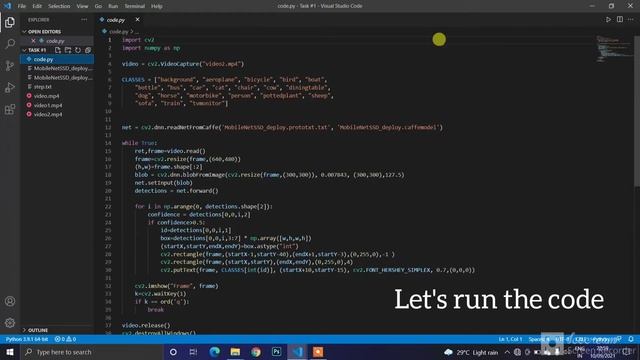Open the Explorer panel's ellipsis menu
Image resolution: width=640 pixels, height=360 pixels.
tap(84, 19)
